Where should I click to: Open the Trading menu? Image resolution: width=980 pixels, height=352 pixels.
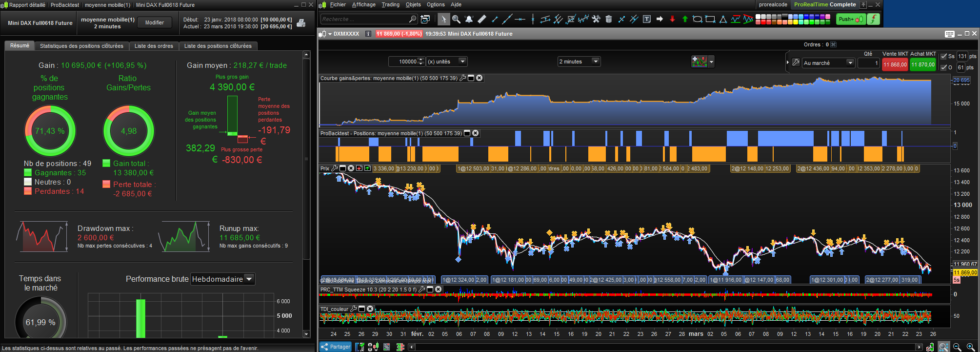tap(390, 4)
